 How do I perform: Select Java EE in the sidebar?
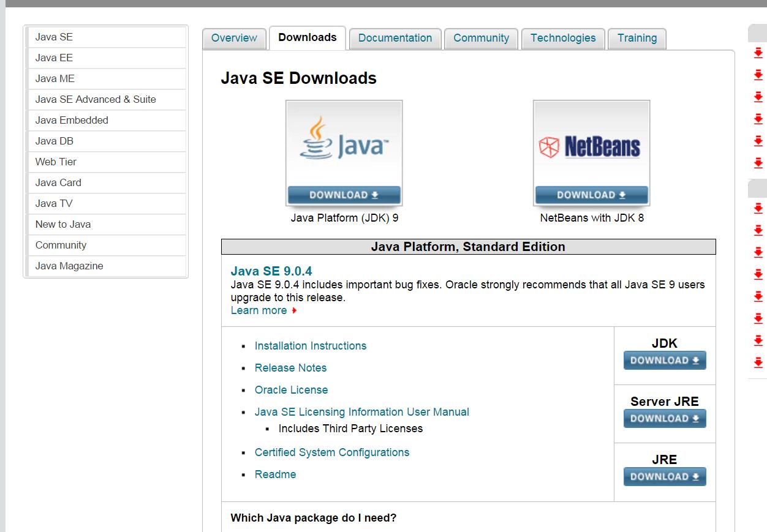pos(54,58)
